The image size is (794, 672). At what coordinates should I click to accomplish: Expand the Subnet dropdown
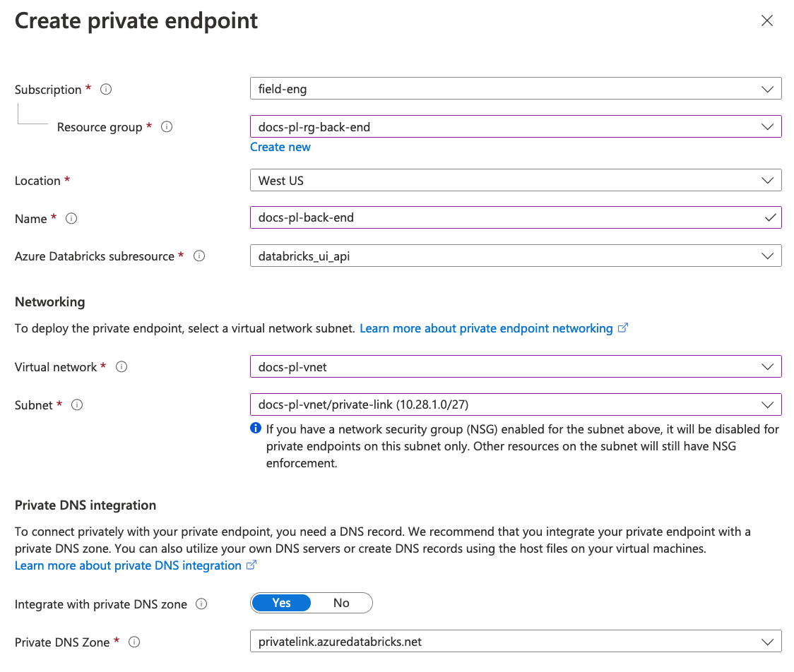[515, 404]
